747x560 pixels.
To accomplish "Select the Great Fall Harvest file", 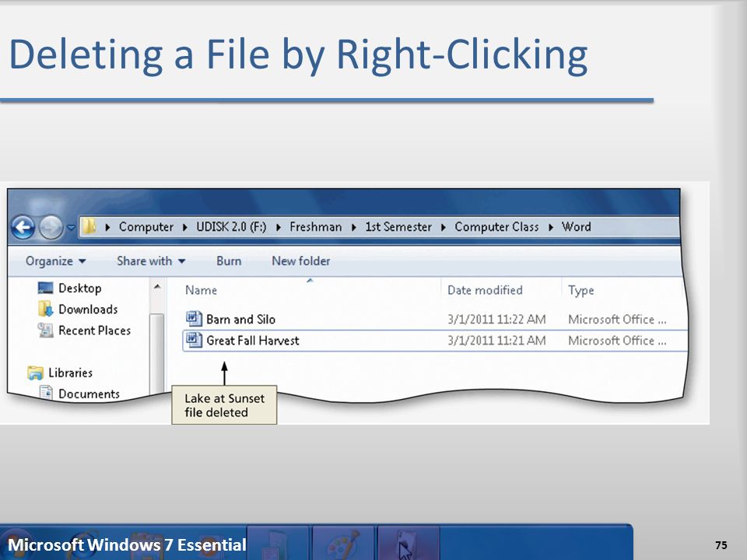I will tap(252, 341).
